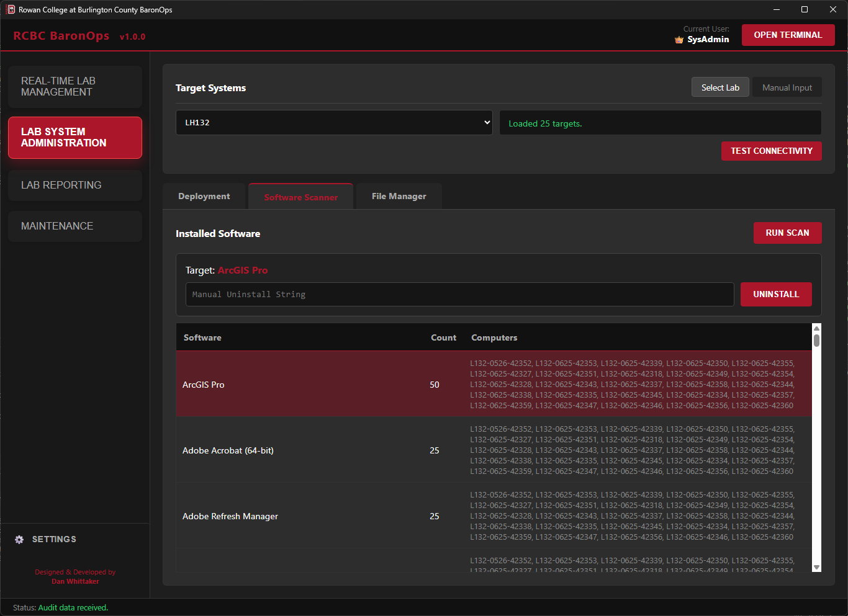The width and height of the screenshot is (848, 616).
Task: Enable Manual Input target mode
Action: (787, 87)
